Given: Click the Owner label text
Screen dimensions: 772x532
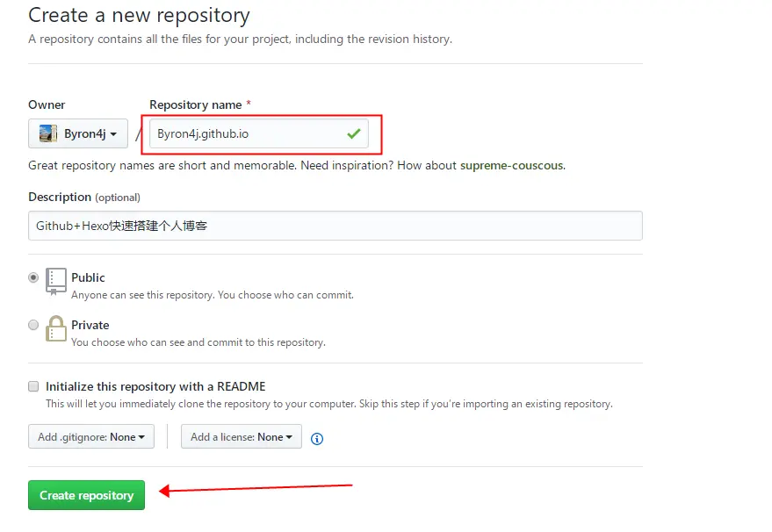Looking at the screenshot, I should point(47,104).
